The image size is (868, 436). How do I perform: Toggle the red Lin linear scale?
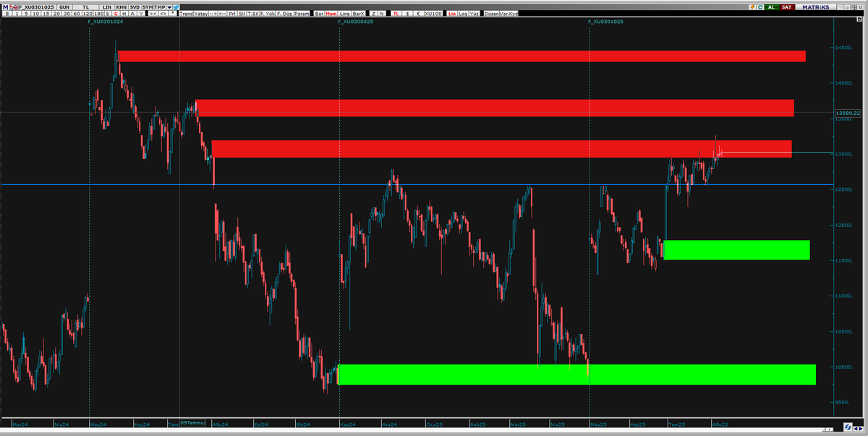click(452, 14)
